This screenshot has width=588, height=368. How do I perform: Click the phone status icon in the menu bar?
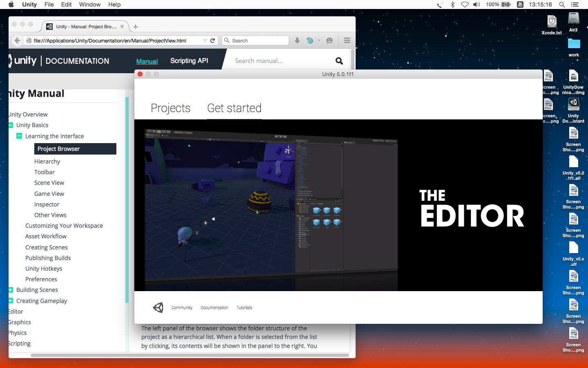coord(439,4)
